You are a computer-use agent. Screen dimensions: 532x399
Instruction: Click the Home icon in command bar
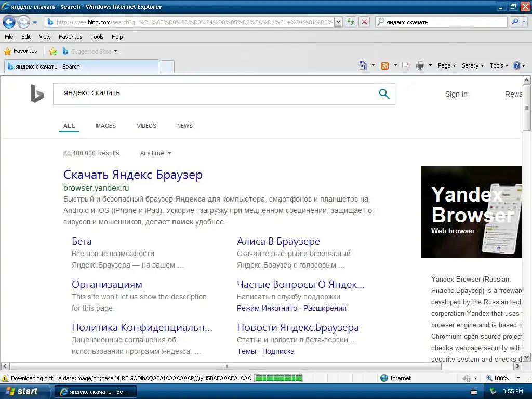pos(363,65)
